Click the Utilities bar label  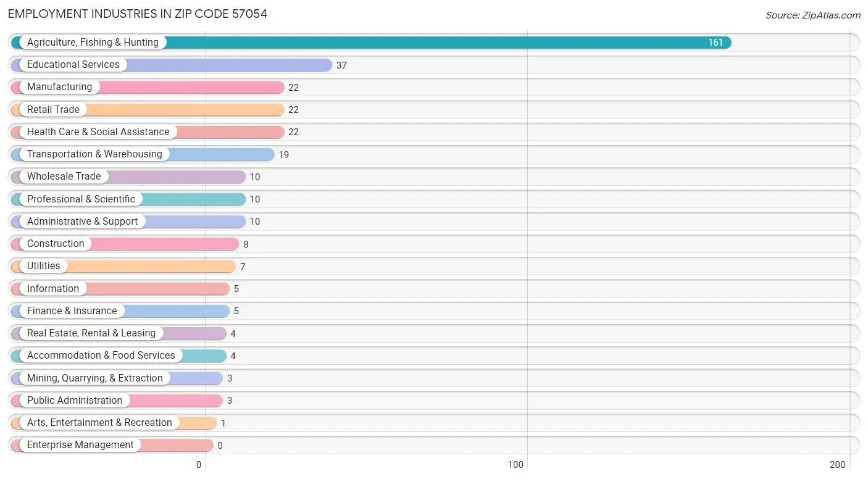click(x=43, y=266)
